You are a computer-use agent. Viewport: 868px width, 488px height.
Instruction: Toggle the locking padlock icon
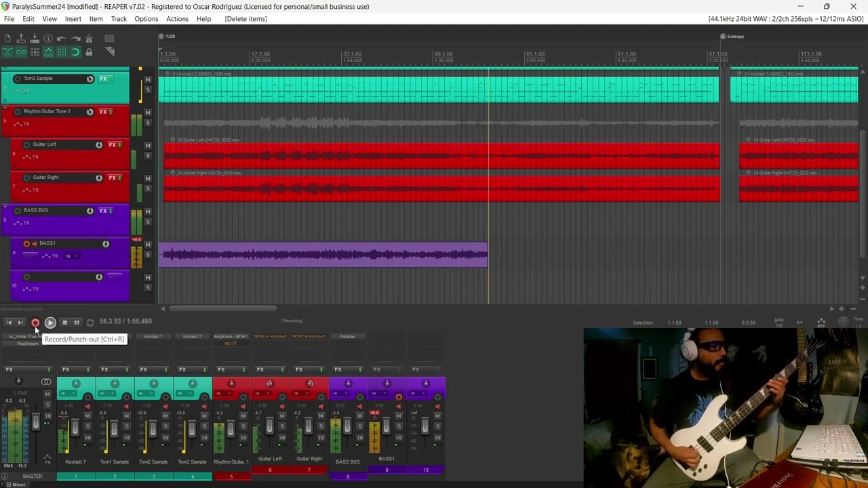(x=89, y=52)
